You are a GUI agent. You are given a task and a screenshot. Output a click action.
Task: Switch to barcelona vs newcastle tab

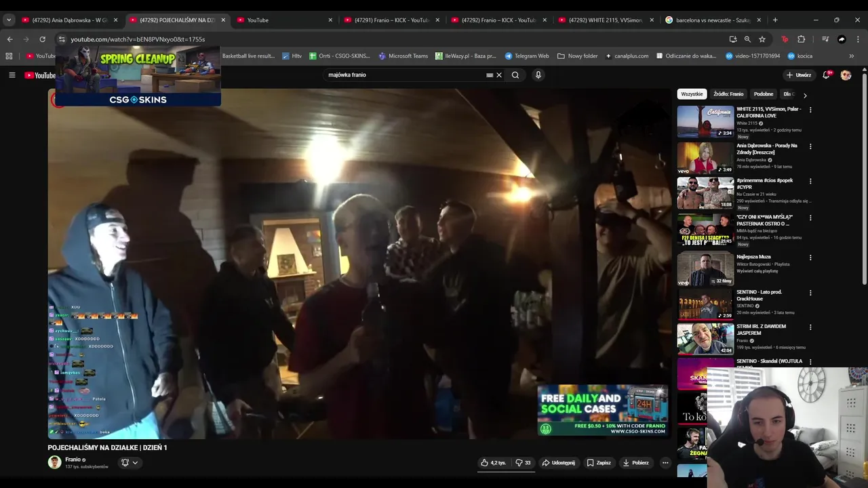pos(713,20)
